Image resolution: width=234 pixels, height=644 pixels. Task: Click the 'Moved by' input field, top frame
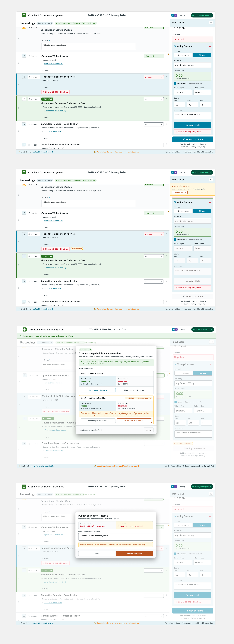click(193, 65)
